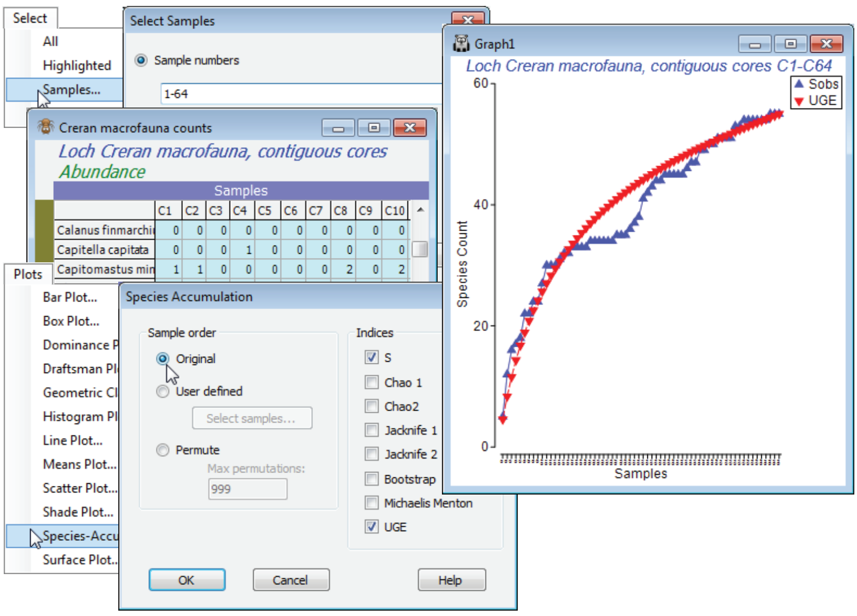
Task: Choose All from the Select menu
Action: click(51, 41)
